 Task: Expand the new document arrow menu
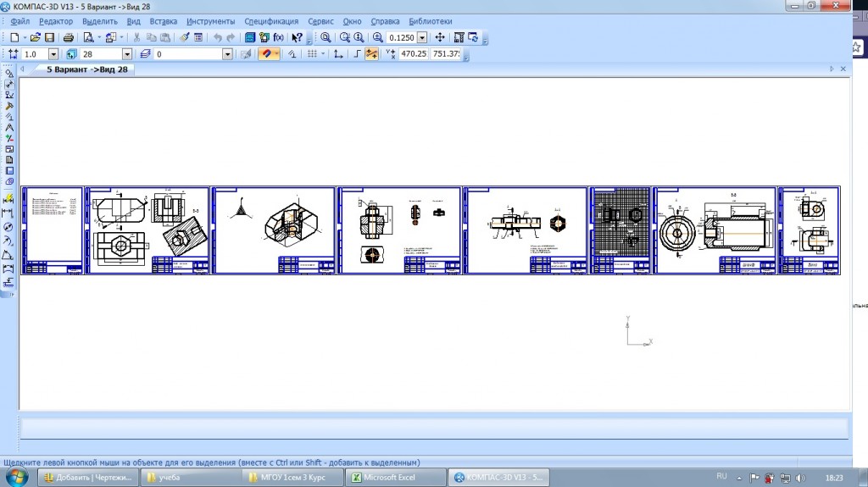pyautogui.click(x=25, y=37)
